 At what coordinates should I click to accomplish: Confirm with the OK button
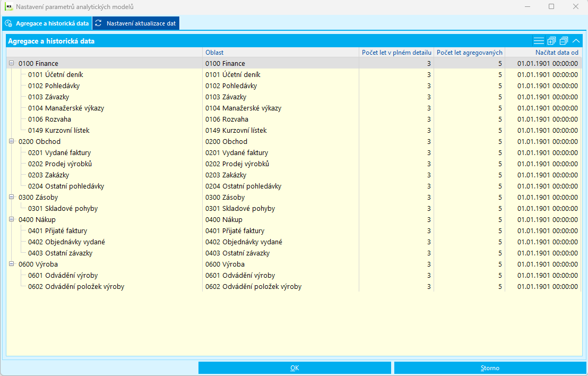click(295, 368)
